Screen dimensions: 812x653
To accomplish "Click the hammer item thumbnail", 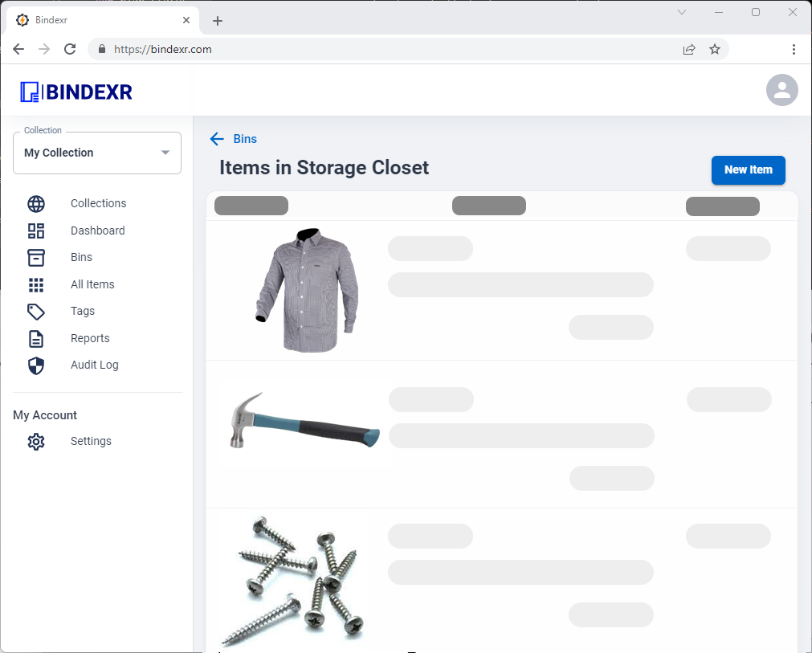I will 304,419.
